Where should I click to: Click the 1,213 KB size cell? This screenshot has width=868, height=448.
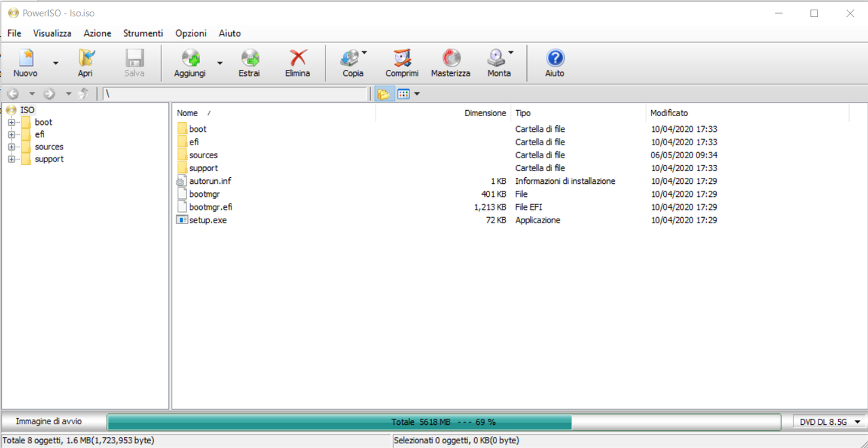(x=490, y=207)
